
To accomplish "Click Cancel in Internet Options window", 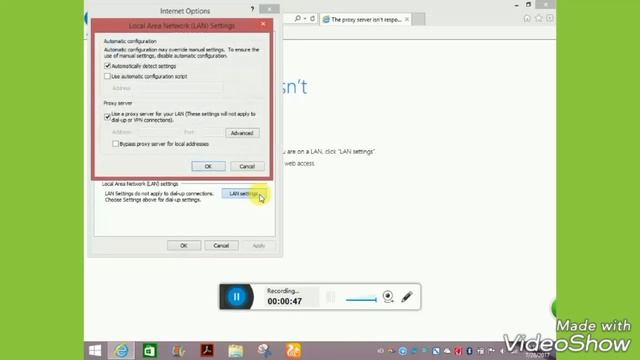I will pyautogui.click(x=221, y=246).
